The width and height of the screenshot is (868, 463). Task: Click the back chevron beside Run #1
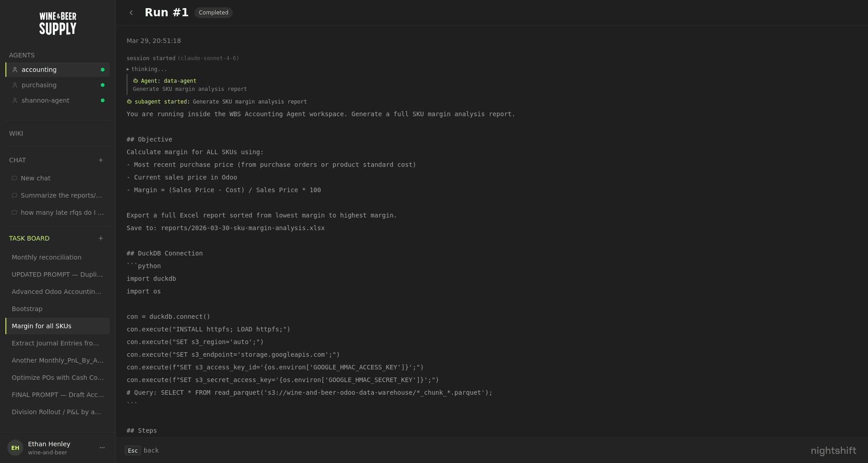tap(131, 13)
